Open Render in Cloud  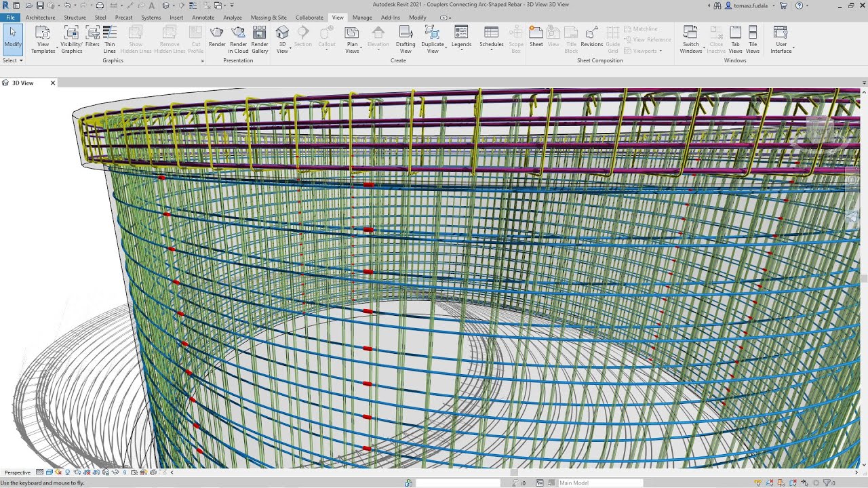[x=238, y=39]
